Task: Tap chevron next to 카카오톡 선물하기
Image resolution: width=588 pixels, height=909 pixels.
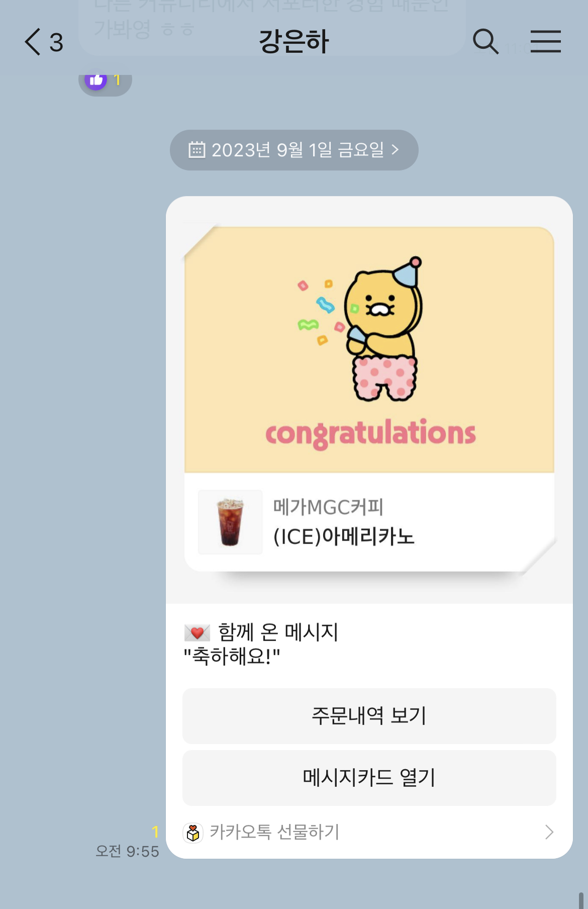Action: [x=549, y=833]
